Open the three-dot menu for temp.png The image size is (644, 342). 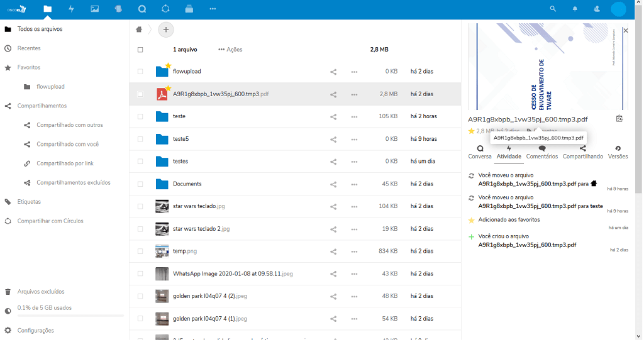(x=354, y=251)
